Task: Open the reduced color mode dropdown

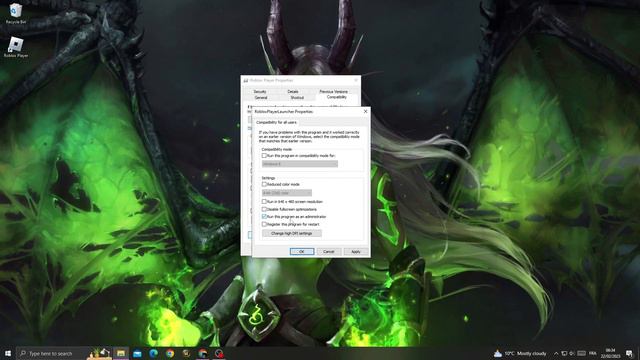Action: coord(287,193)
